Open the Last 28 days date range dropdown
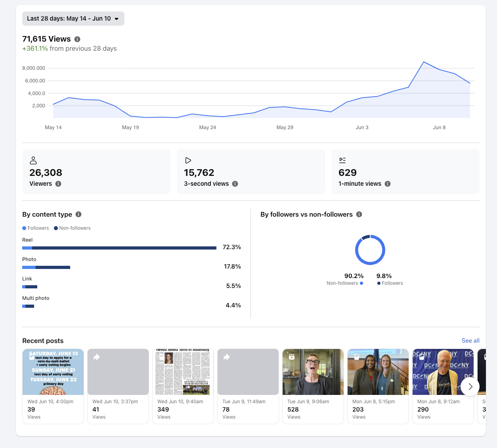The image size is (497, 448). pos(73,19)
